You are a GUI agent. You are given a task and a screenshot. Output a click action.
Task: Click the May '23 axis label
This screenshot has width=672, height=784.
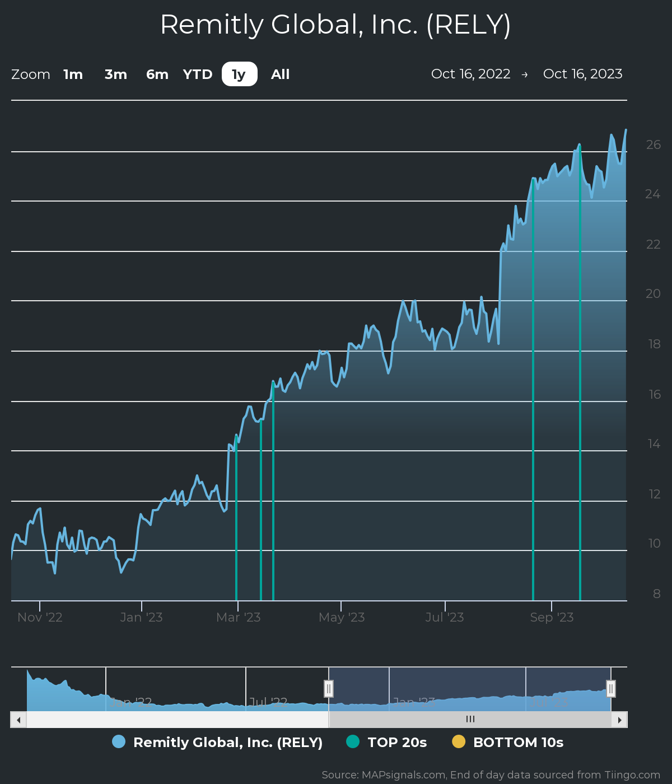[342, 617]
